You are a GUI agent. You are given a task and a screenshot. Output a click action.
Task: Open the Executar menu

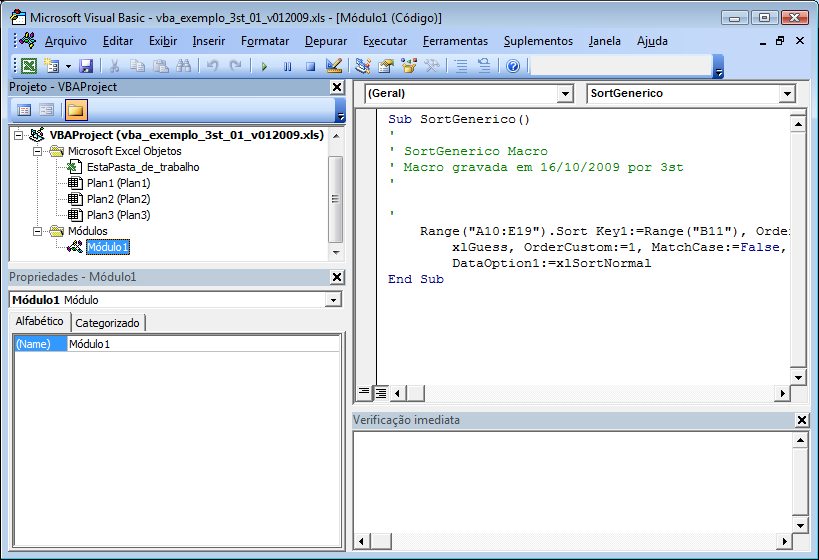tap(385, 41)
